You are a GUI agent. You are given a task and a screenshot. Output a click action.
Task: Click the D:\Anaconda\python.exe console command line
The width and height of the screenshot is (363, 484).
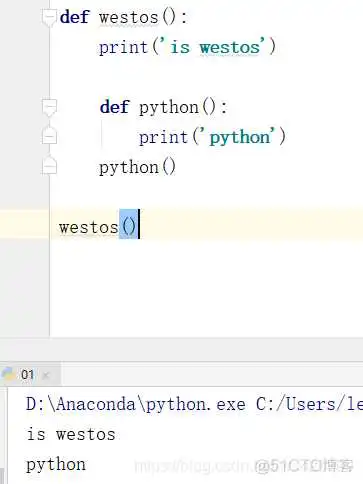[x=194, y=404]
